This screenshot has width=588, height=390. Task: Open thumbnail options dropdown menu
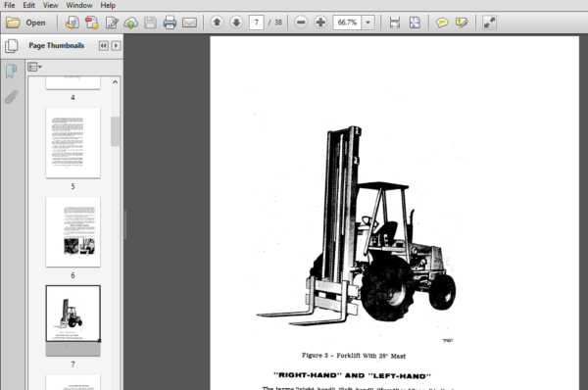coord(34,68)
